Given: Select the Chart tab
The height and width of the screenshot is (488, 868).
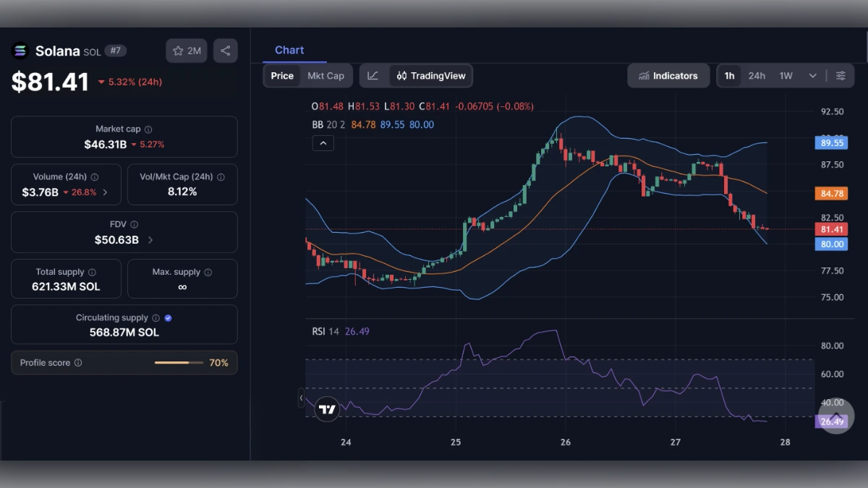Looking at the screenshot, I should click(x=289, y=50).
